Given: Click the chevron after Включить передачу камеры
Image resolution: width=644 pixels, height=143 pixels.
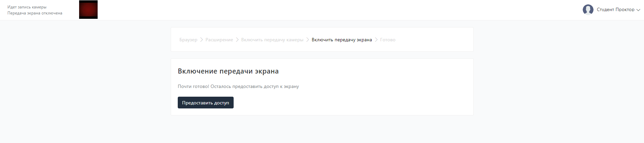Looking at the screenshot, I should [x=307, y=40].
